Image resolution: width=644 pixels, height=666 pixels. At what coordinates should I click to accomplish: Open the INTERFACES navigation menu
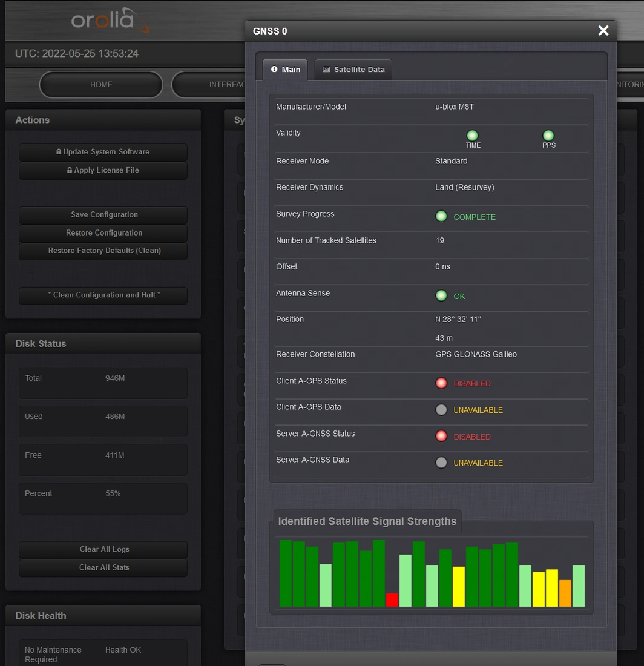point(209,85)
